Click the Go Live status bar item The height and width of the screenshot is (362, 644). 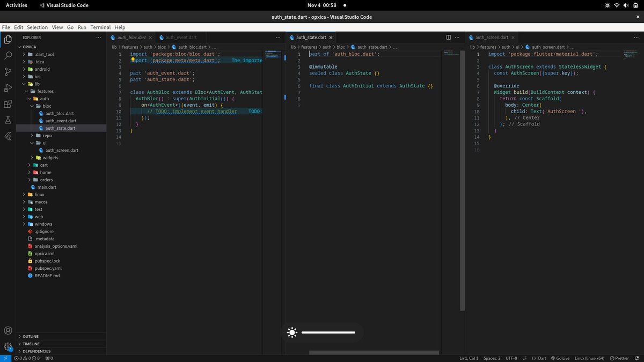coord(559,358)
